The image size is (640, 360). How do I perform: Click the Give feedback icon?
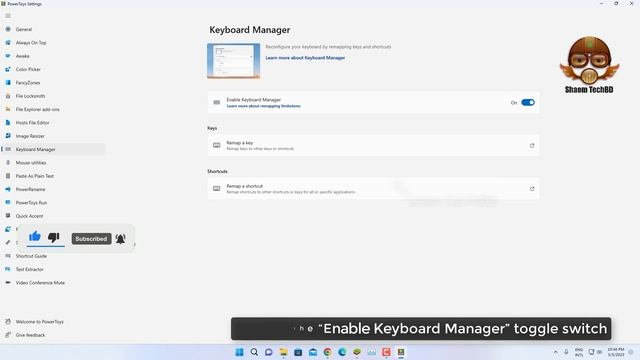[x=8, y=335]
